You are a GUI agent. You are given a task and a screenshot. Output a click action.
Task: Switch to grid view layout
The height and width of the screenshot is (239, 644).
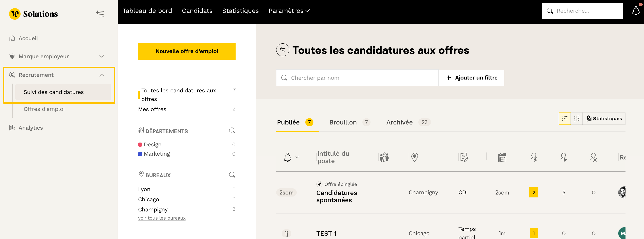coord(577,119)
